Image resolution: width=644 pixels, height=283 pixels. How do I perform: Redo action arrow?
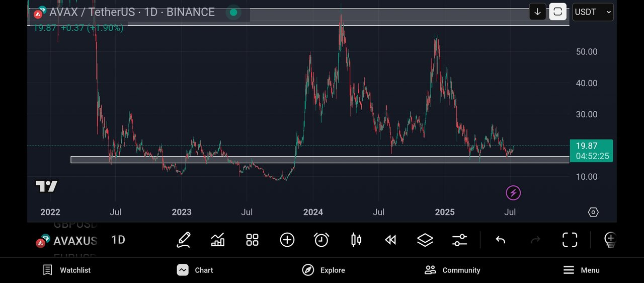[535, 240]
